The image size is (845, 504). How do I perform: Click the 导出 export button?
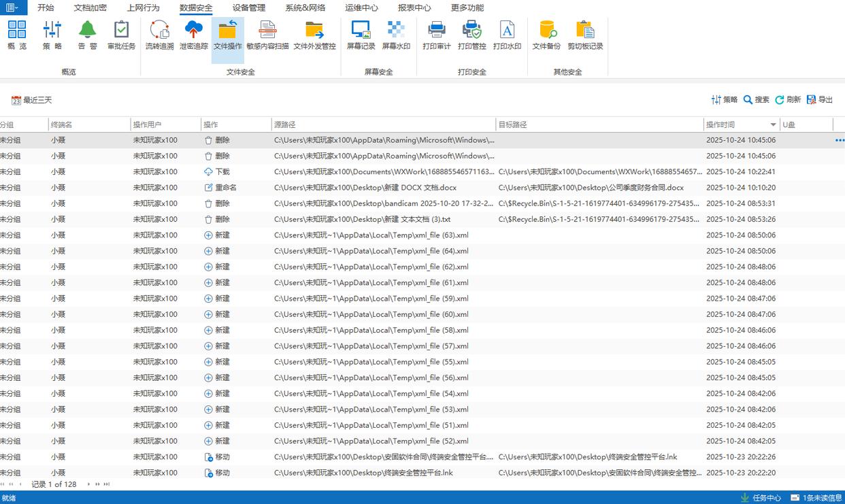click(819, 100)
